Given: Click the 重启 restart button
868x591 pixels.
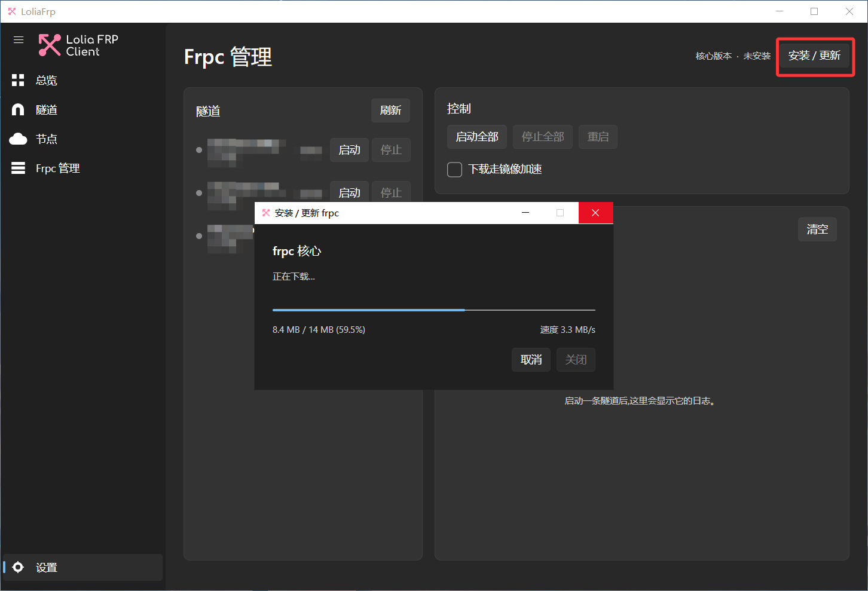Looking at the screenshot, I should 598,137.
